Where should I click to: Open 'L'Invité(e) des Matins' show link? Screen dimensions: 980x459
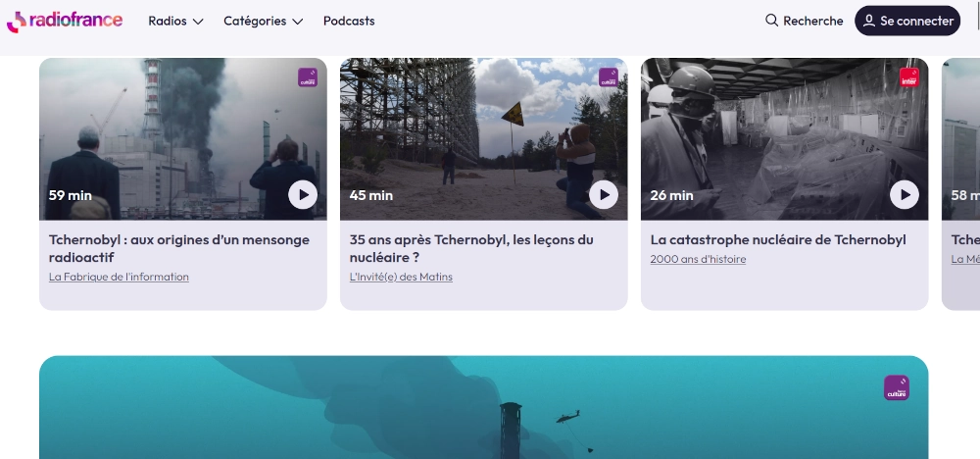pyautogui.click(x=401, y=277)
